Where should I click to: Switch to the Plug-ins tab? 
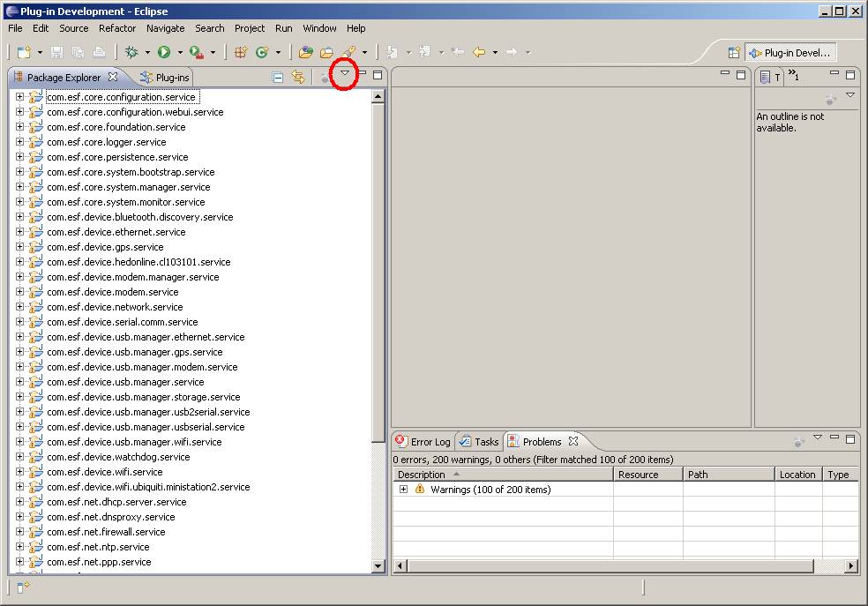(164, 78)
